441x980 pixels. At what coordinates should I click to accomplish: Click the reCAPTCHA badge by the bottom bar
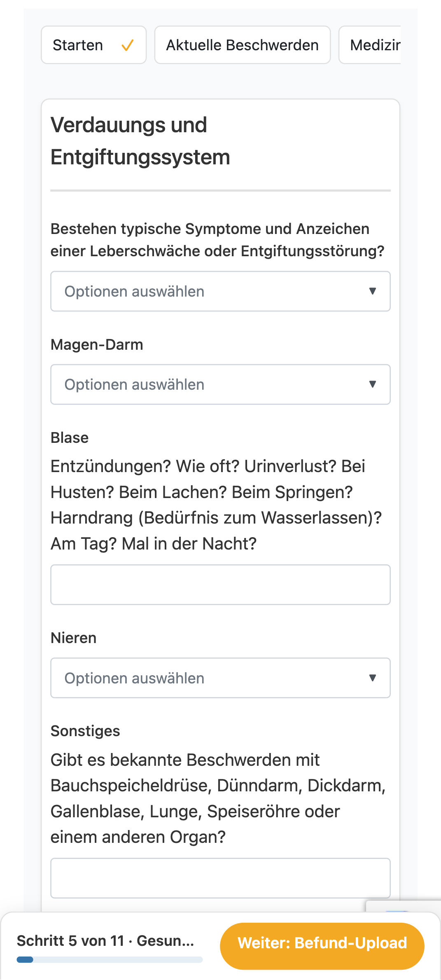404,906
